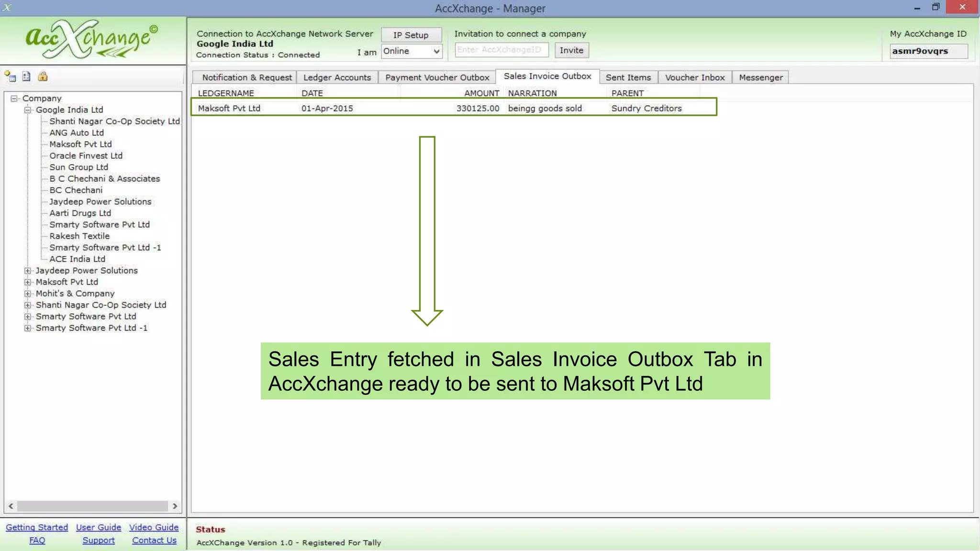Open the Ledger Accounts tab
Viewport: 980px width, 551px height.
coord(337,77)
